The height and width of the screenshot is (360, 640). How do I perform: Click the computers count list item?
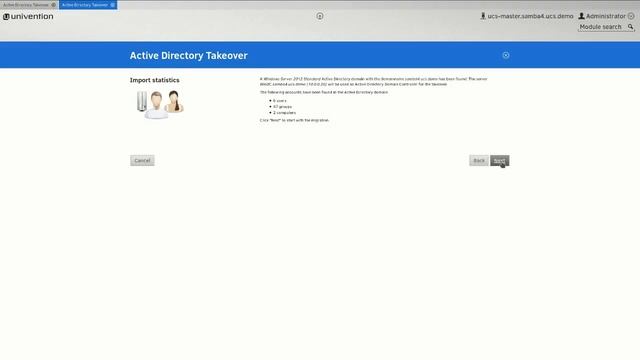point(284,112)
